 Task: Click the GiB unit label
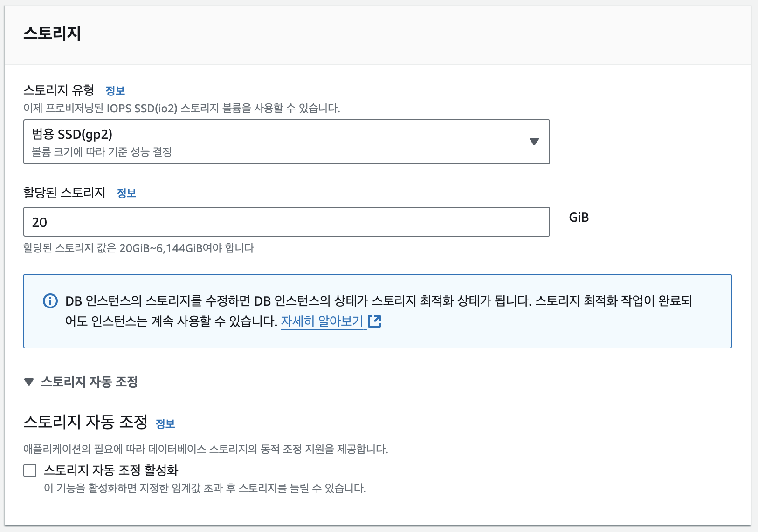[579, 218]
